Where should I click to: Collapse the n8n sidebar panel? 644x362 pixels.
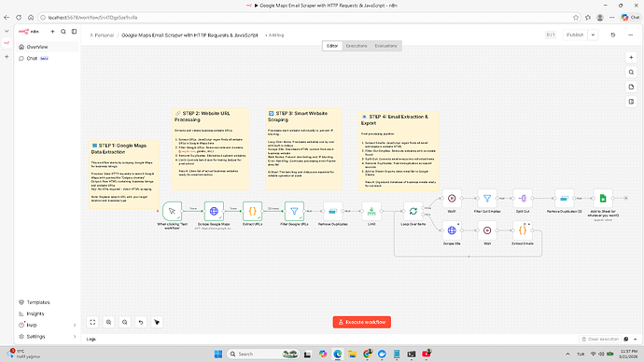pyautogui.click(x=74, y=32)
